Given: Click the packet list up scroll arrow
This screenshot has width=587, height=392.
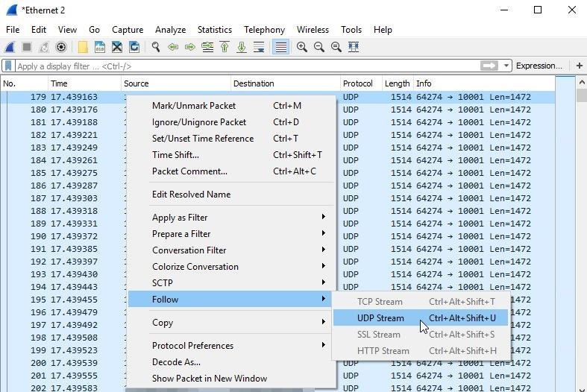Looking at the screenshot, I should (581, 82).
